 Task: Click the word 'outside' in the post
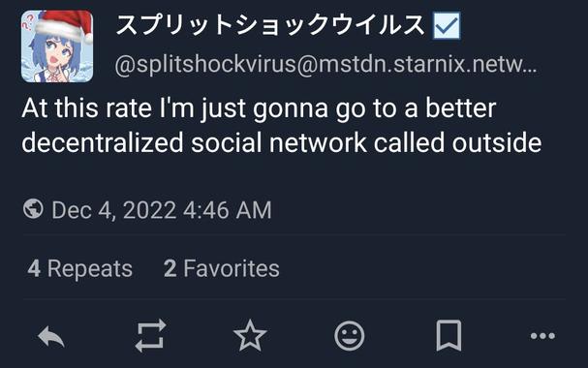tap(497, 142)
